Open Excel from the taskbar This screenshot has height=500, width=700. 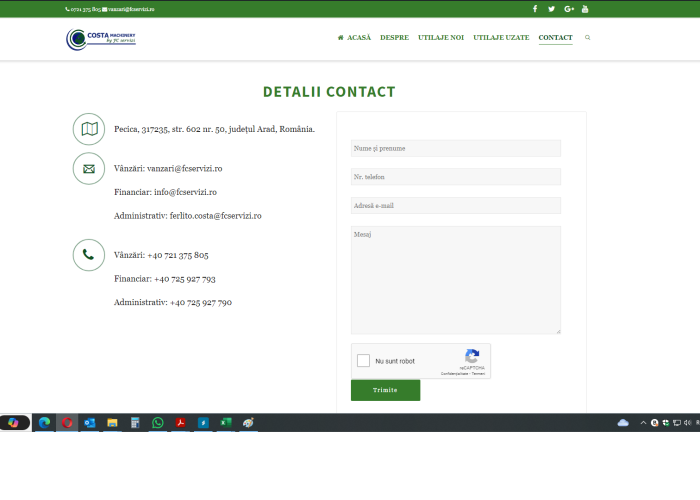point(226,423)
